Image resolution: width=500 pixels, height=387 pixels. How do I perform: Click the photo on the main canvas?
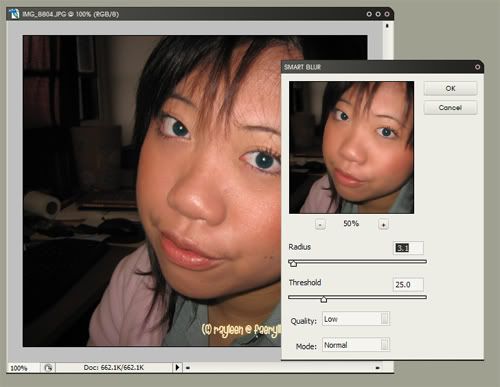click(x=152, y=191)
